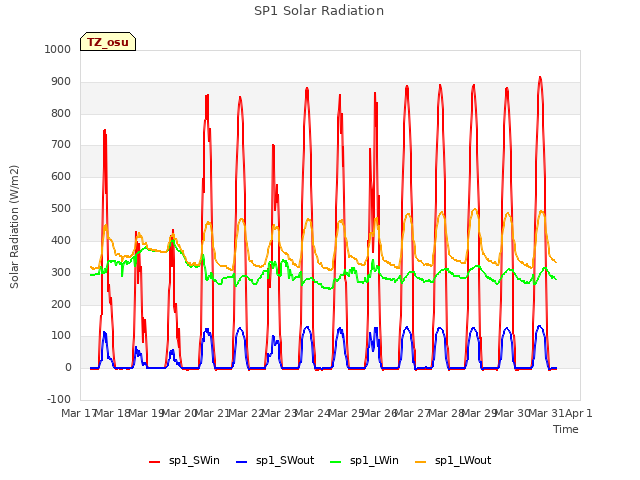Click the 400 y-axis tick label
Viewport: 640px width, 480px height.
point(61,240)
